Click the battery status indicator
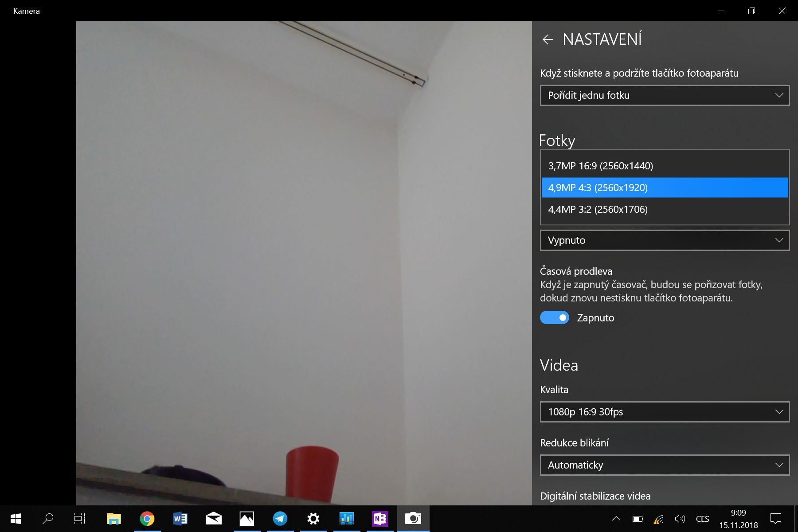798x532 pixels. tap(638, 518)
